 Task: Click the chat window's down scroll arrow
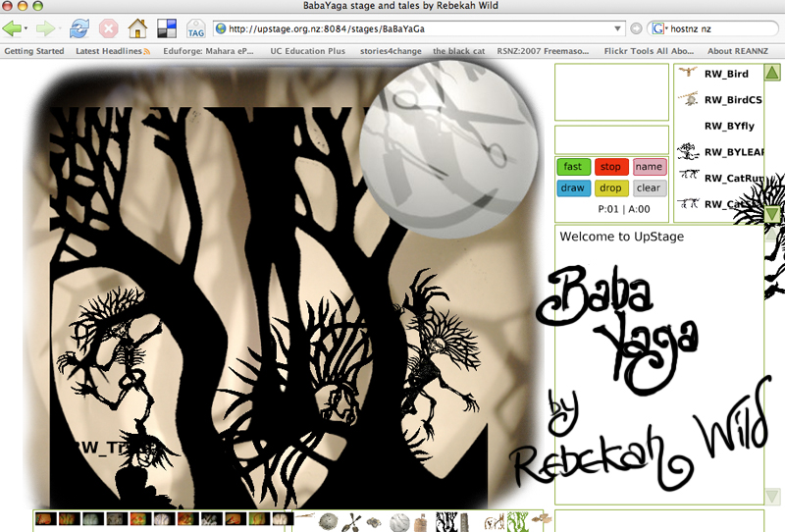tap(771, 496)
